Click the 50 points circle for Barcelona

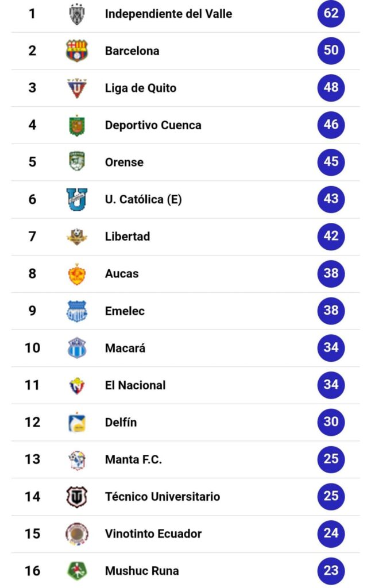pyautogui.click(x=331, y=51)
